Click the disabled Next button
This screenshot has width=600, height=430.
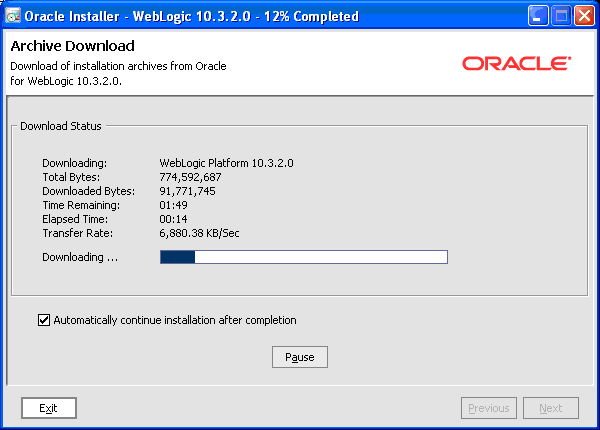(x=551, y=408)
